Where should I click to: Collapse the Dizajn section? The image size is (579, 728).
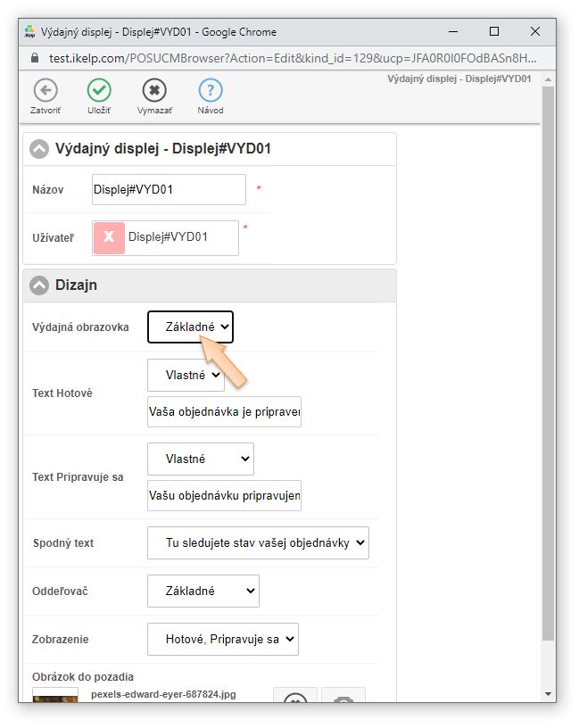pyautogui.click(x=39, y=285)
